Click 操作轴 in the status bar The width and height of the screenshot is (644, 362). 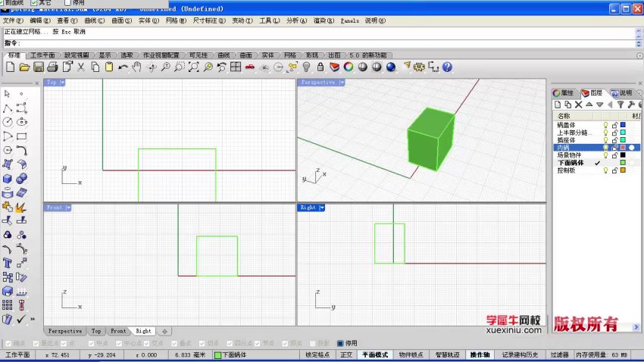(x=480, y=355)
